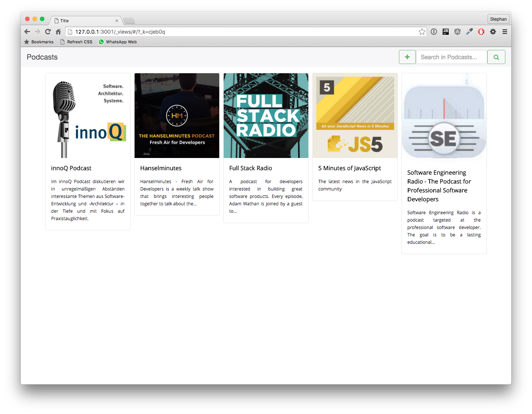Screen dimensions: 532x414
Task: Open the gear extension icon in toolbar
Action: click(493, 32)
